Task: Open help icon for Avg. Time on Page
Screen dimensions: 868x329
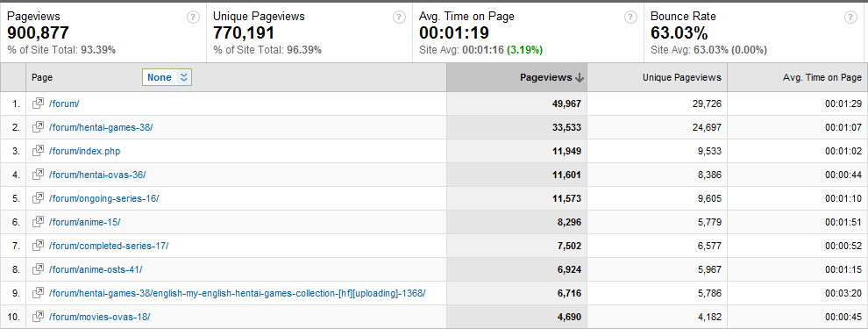Action: coord(630,18)
